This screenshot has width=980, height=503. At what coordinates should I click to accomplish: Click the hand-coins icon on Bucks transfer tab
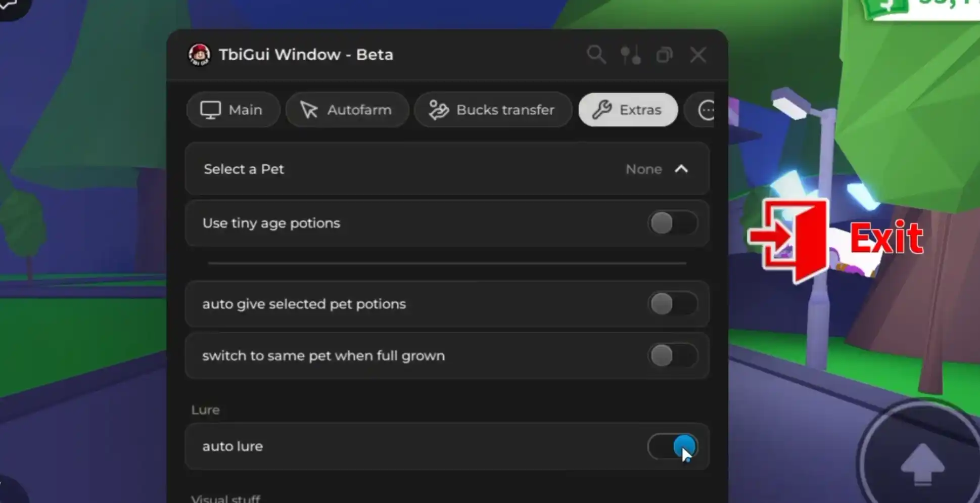438,110
